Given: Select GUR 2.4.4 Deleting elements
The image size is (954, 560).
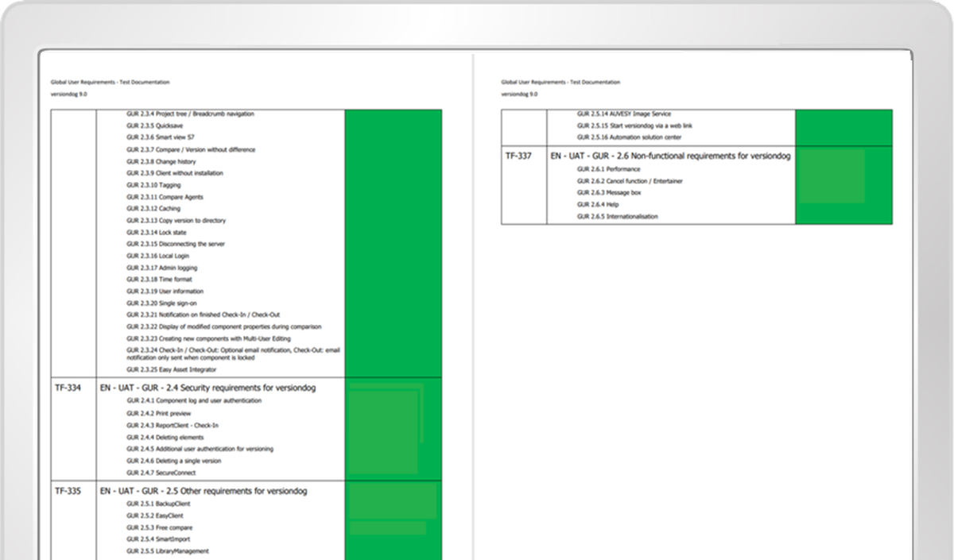Looking at the screenshot, I should [x=165, y=437].
